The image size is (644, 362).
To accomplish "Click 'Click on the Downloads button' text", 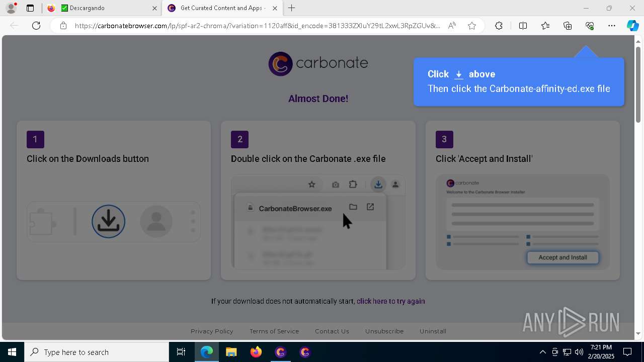I will tap(88, 159).
